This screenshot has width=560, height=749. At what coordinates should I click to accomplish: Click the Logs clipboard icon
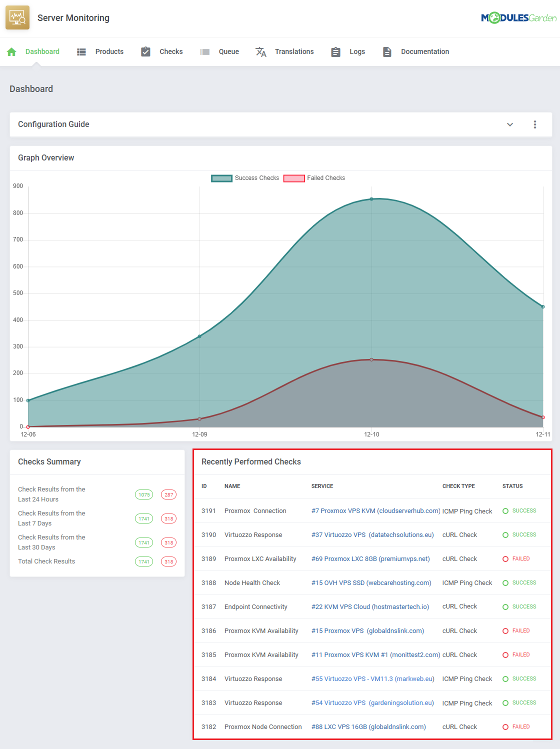[x=336, y=51]
